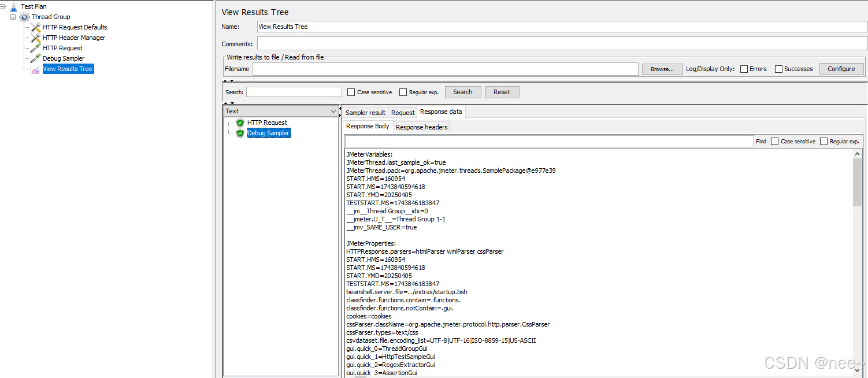This screenshot has width=868, height=378.
Task: Click the green shield beside Debug Sampler result
Action: click(x=240, y=133)
